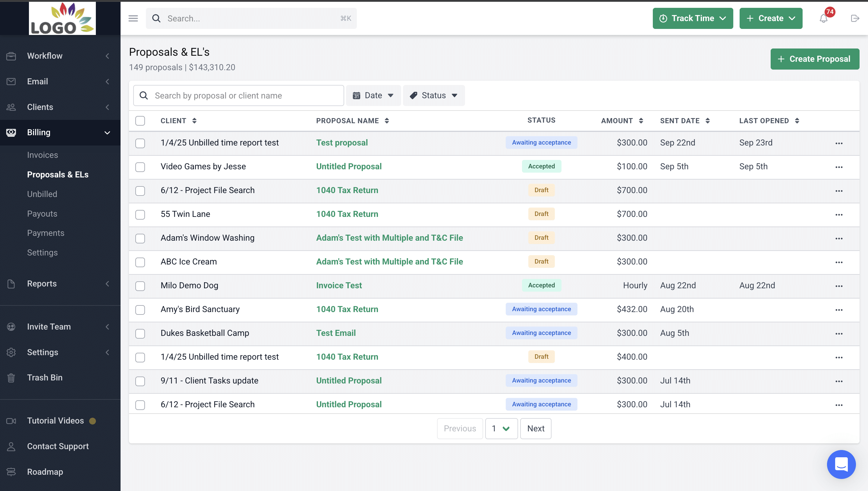The width and height of the screenshot is (868, 491).
Task: Open the Unbilled billing section
Action: pos(42,194)
